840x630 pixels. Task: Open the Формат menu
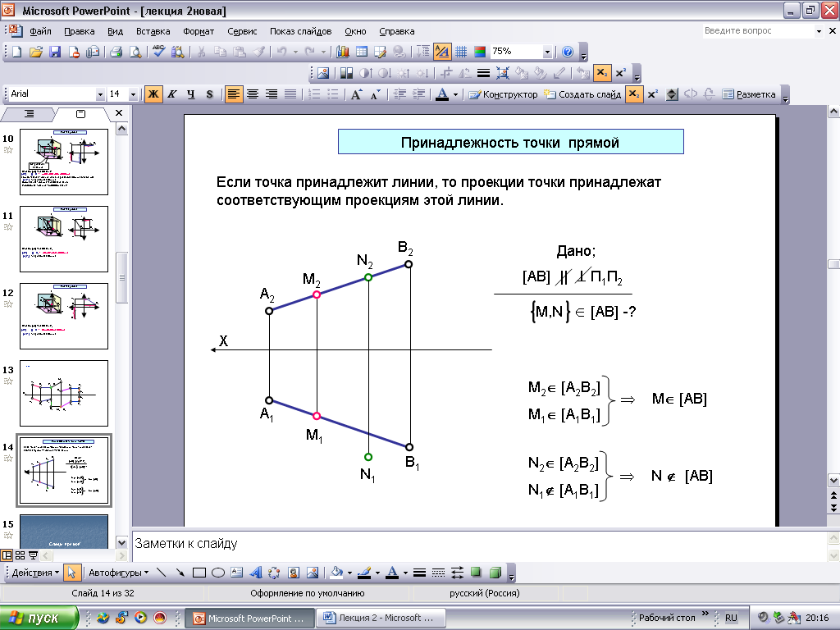point(199,31)
